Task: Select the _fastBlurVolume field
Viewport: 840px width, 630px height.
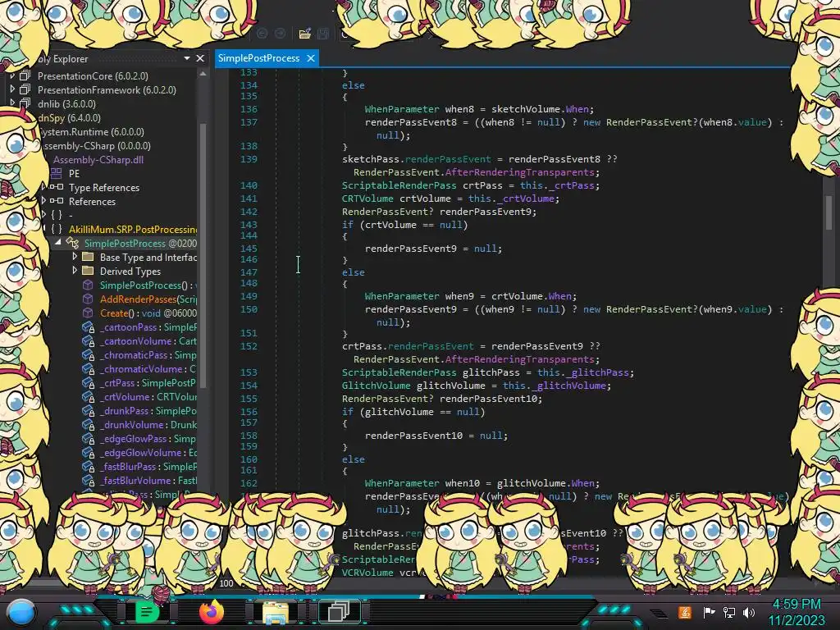Action: pos(148,480)
